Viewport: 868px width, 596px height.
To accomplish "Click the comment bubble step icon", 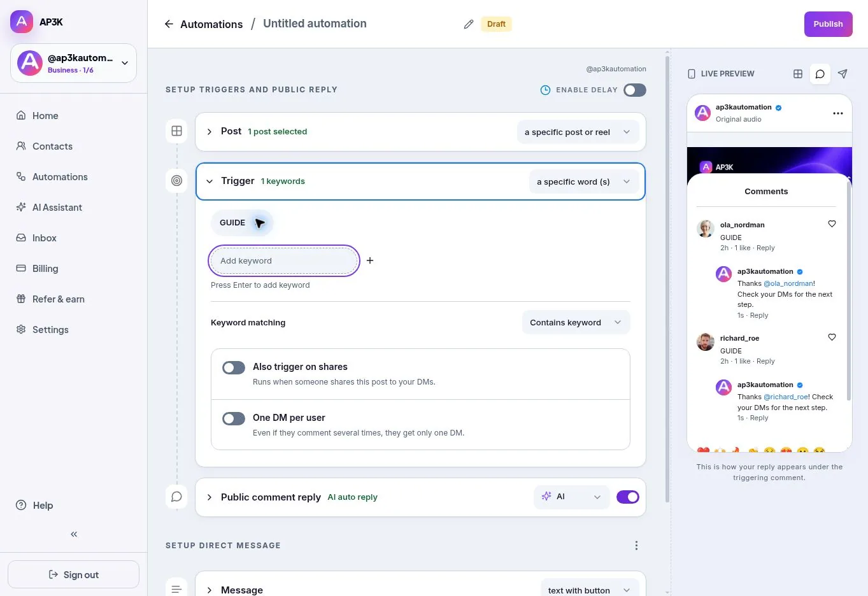I will click(x=177, y=497).
